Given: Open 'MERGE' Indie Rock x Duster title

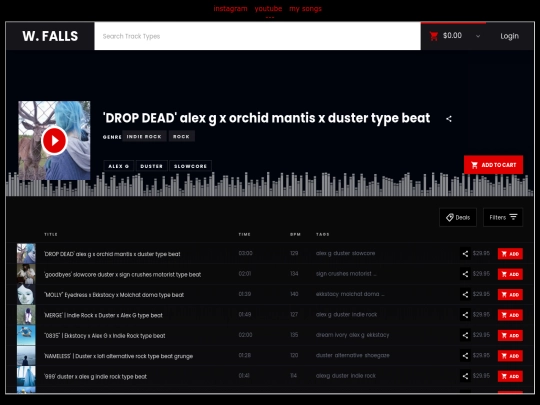Looking at the screenshot, I should pos(103,315).
